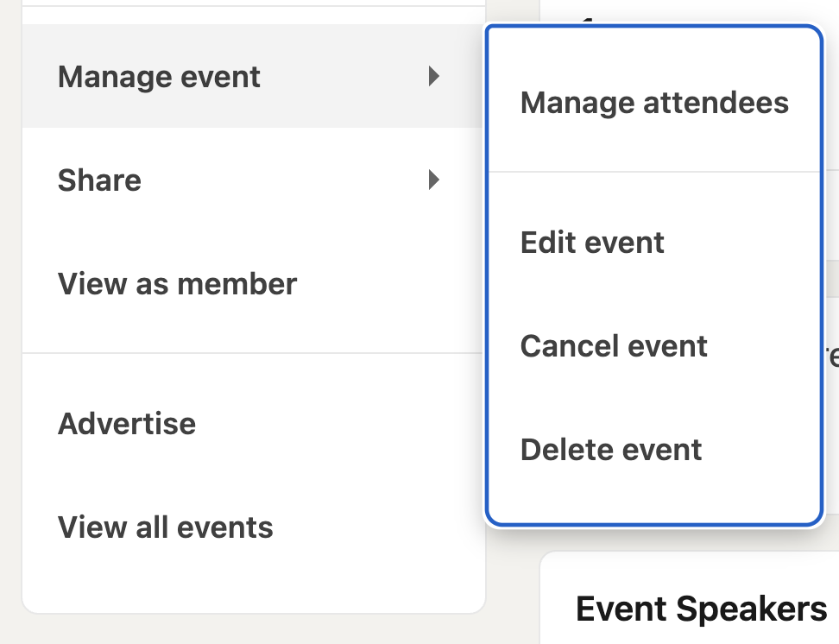
Task: Expand the Share submenu arrow
Action: 434,180
